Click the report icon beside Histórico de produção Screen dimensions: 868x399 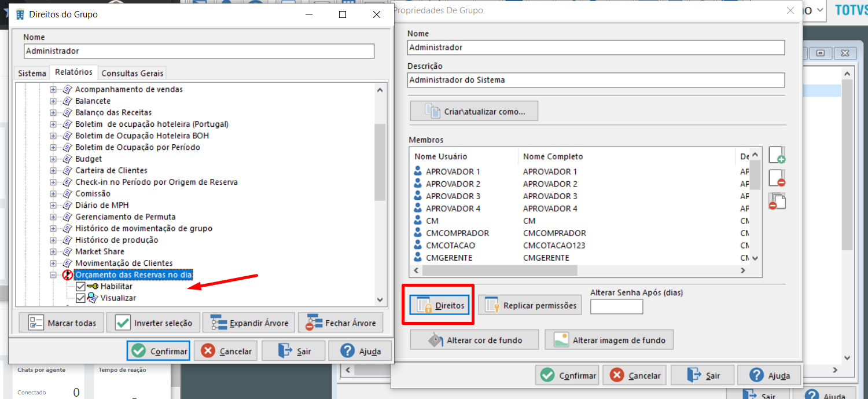coord(67,240)
